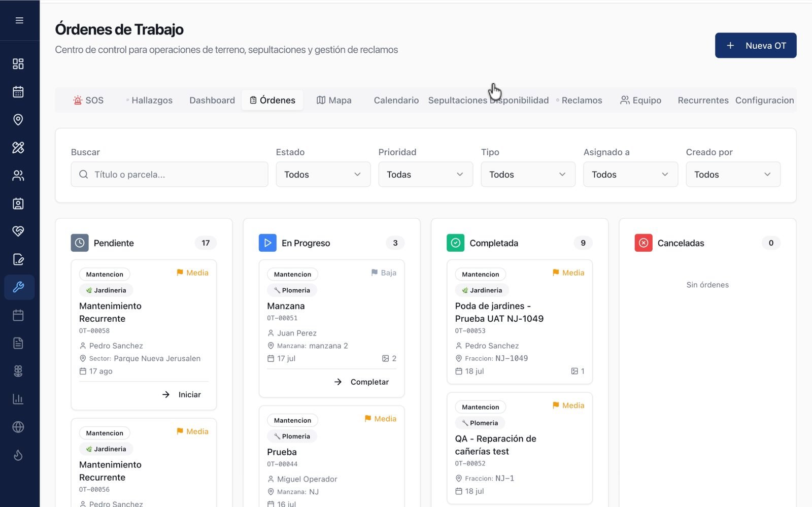
Task: Switch to the SOS tab
Action: [x=88, y=100]
